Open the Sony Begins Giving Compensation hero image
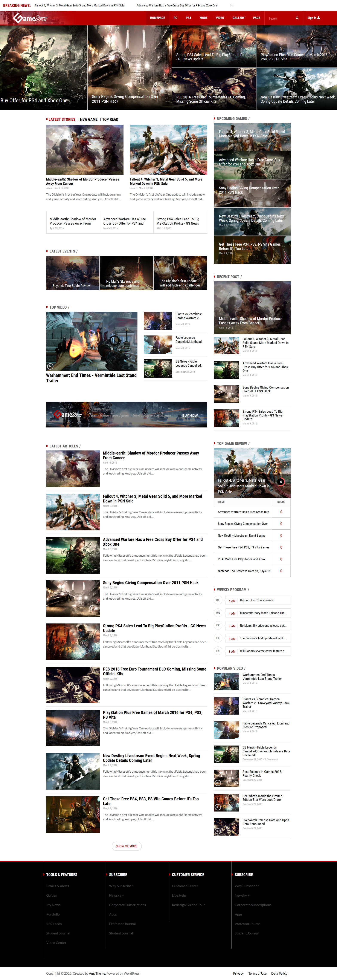Viewport: 337px width, 980px height. point(130,68)
